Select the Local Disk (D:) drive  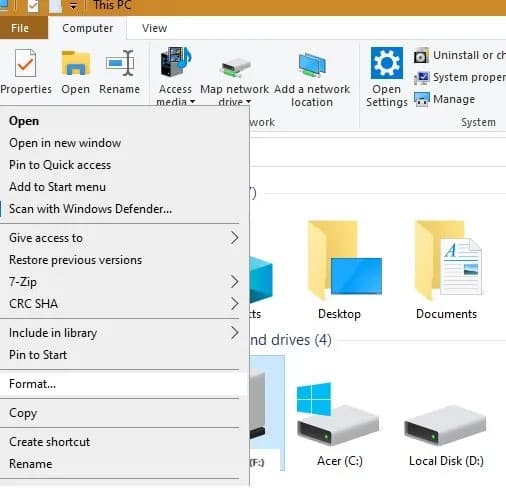point(446,433)
